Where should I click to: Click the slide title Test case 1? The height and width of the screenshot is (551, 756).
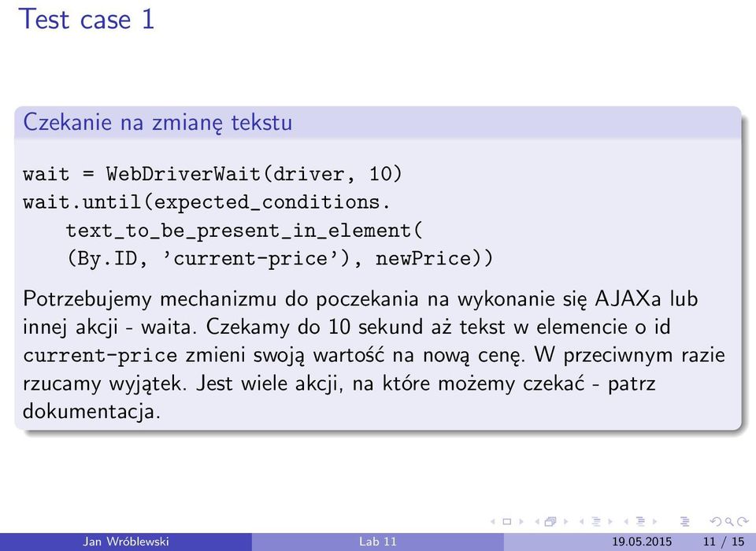87,19
